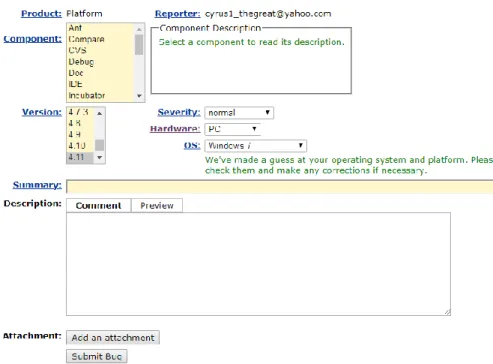Select version 4.11 in Version list
Image resolution: width=493 pixels, height=364 pixels.
point(80,157)
